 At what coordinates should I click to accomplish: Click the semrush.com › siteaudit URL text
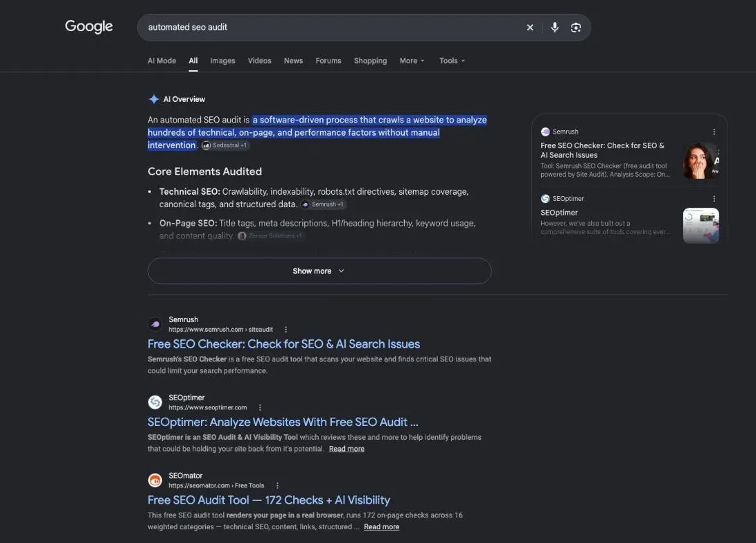(x=221, y=330)
